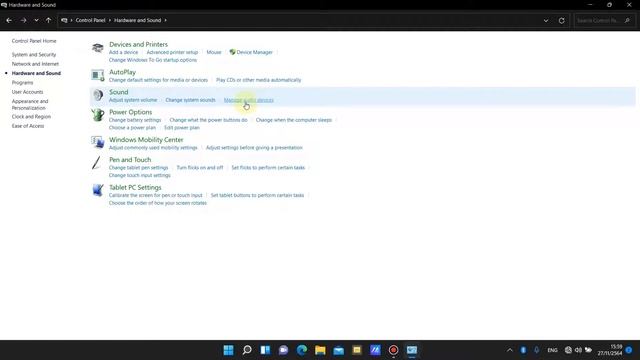Screen dimensions: 640x360
Task: Open Control Panel Home in sidebar
Action: [34, 41]
